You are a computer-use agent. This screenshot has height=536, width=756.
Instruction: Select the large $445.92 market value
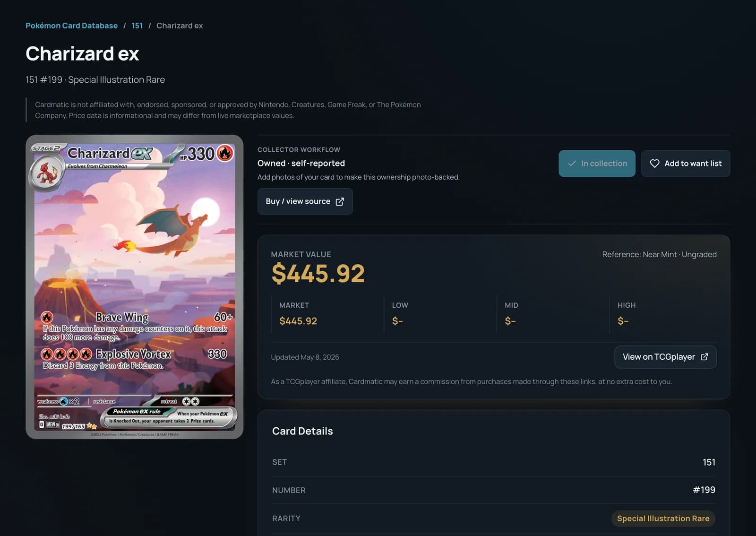click(318, 273)
